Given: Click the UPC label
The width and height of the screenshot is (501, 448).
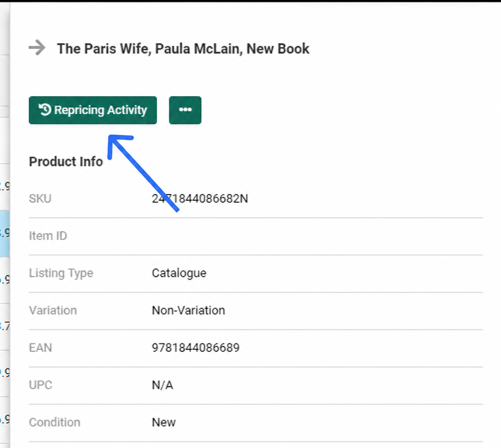Looking at the screenshot, I should tap(40, 385).
